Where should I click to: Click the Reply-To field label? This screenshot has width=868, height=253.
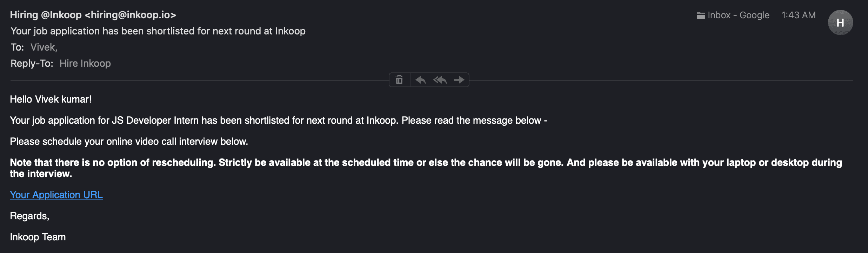(32, 63)
